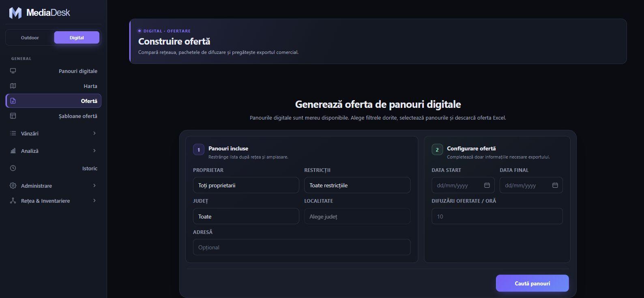
Task: Click the gear icon beside Administrare
Action: 13,186
